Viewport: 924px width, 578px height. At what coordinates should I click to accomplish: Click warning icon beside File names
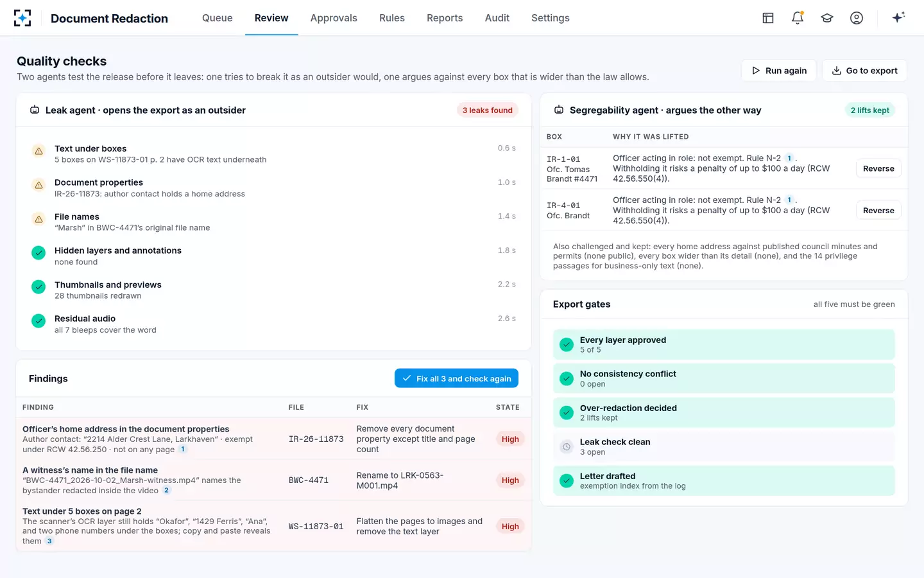[x=38, y=219]
